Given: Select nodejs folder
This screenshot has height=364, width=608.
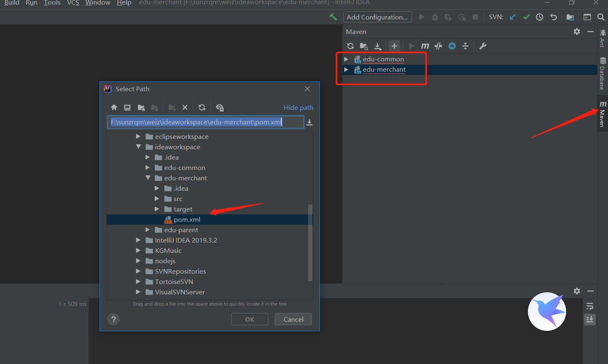Looking at the screenshot, I should click(x=165, y=261).
